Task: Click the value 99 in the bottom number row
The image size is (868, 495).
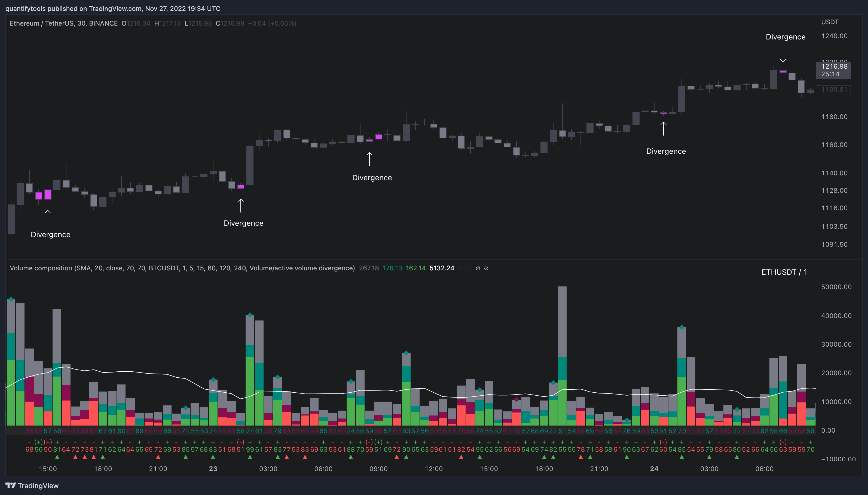Action: pos(250,450)
